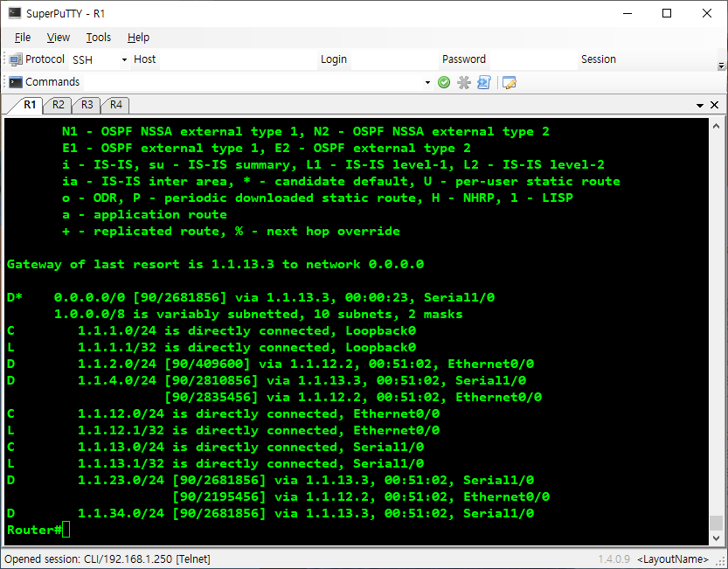
Task: Maximize the SuperPuTTY window
Action: pos(667,13)
